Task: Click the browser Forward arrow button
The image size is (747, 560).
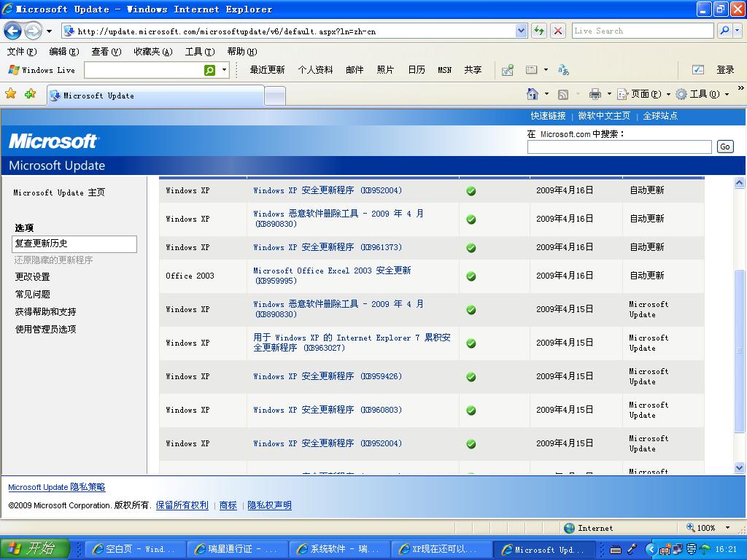Action: point(33,31)
